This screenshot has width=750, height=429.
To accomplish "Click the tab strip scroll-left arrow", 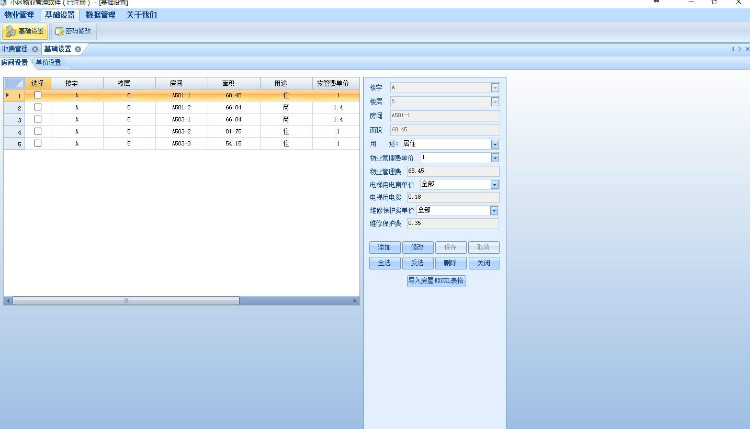I will (733, 49).
